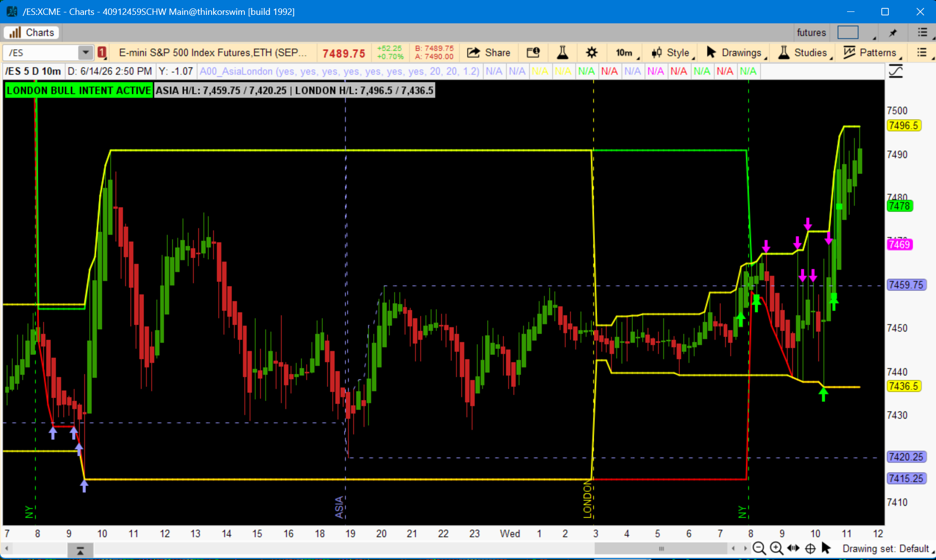936x560 pixels.
Task: Open the trade/order entry icon beside Share
Action: click(533, 53)
